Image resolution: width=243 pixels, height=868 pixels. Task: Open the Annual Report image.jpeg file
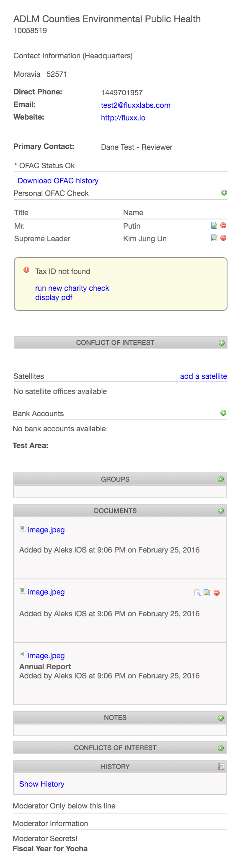[x=46, y=656]
